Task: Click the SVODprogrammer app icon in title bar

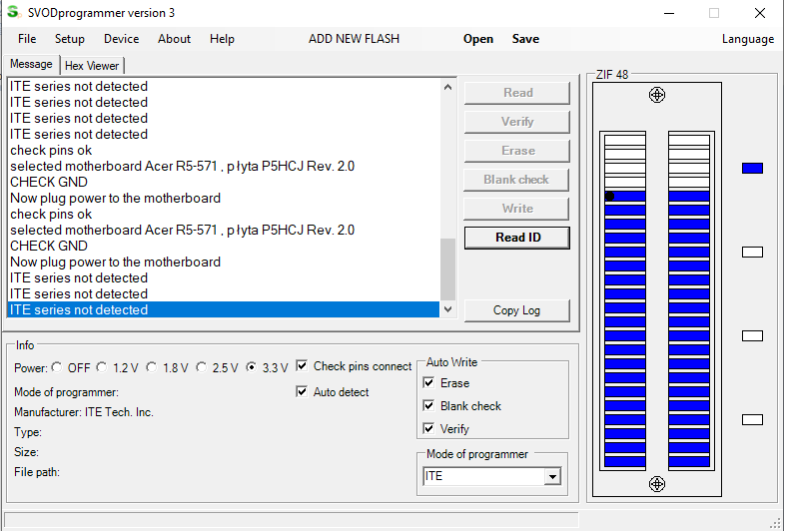Action: point(14,13)
